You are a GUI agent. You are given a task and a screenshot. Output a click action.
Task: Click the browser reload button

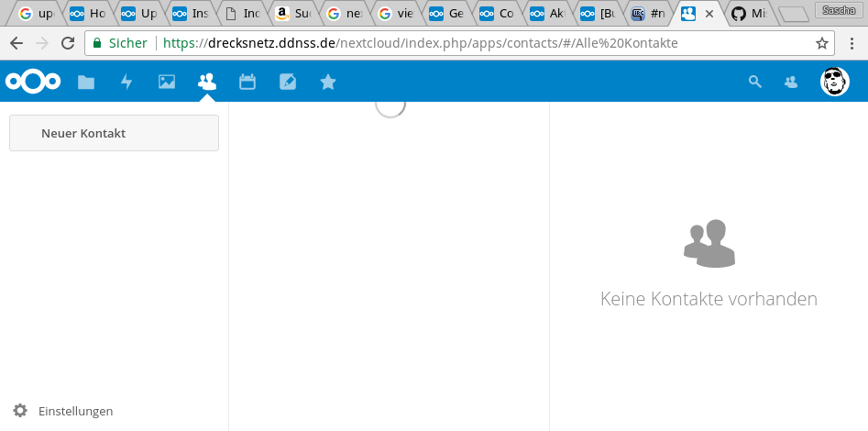67,43
